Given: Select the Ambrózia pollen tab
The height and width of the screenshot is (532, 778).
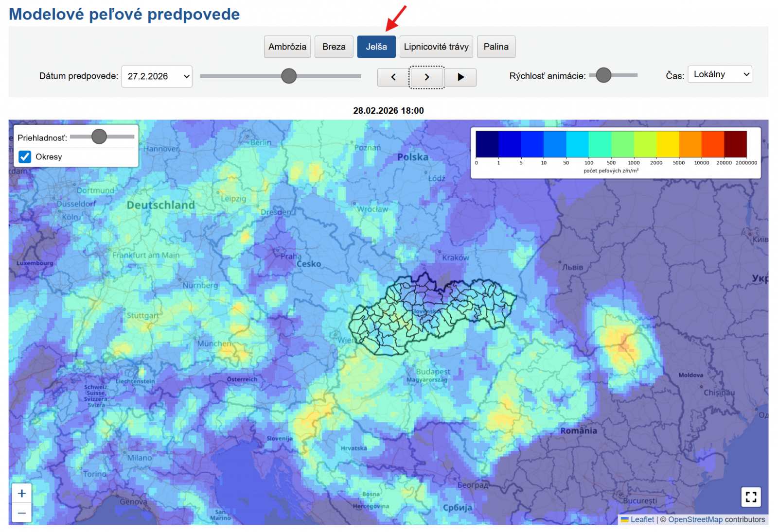Looking at the screenshot, I should [x=287, y=47].
